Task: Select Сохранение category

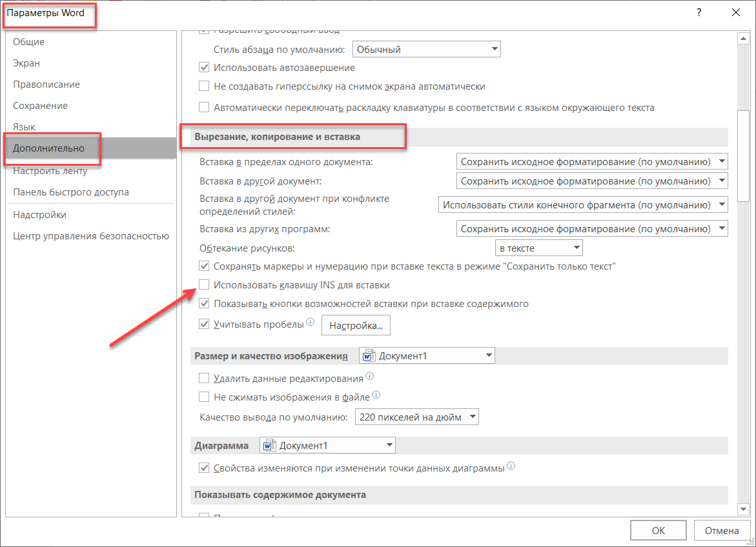Action: (90, 106)
